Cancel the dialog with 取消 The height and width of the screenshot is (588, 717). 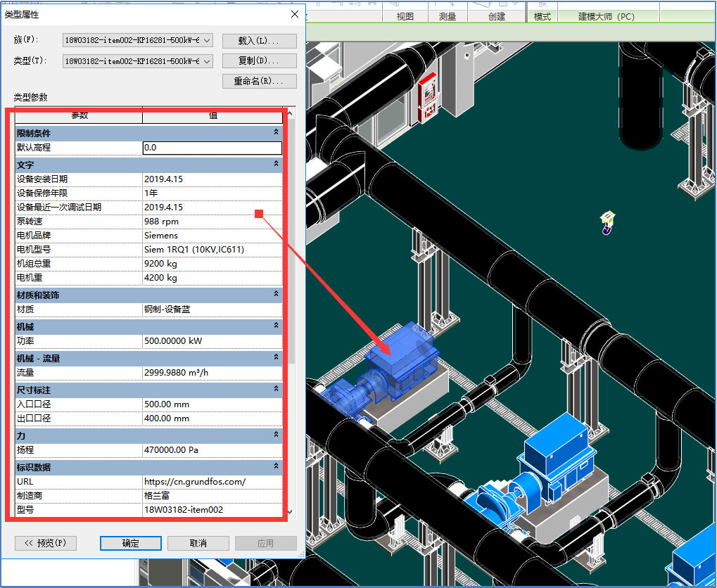pos(198,543)
